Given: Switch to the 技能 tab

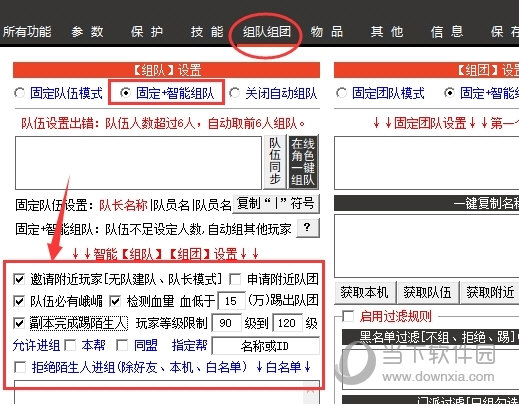Looking at the screenshot, I should [207, 32].
